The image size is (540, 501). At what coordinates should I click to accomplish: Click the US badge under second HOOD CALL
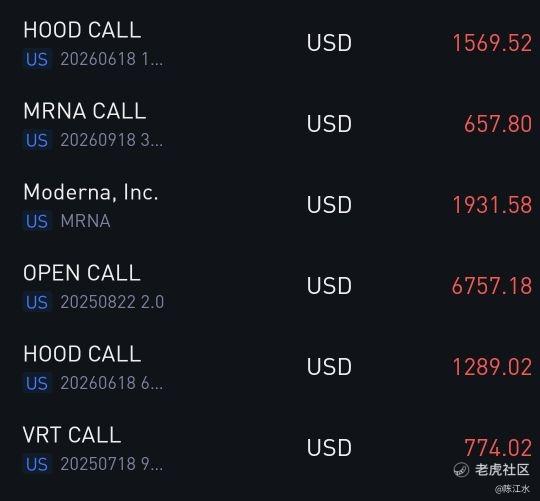pos(37,383)
